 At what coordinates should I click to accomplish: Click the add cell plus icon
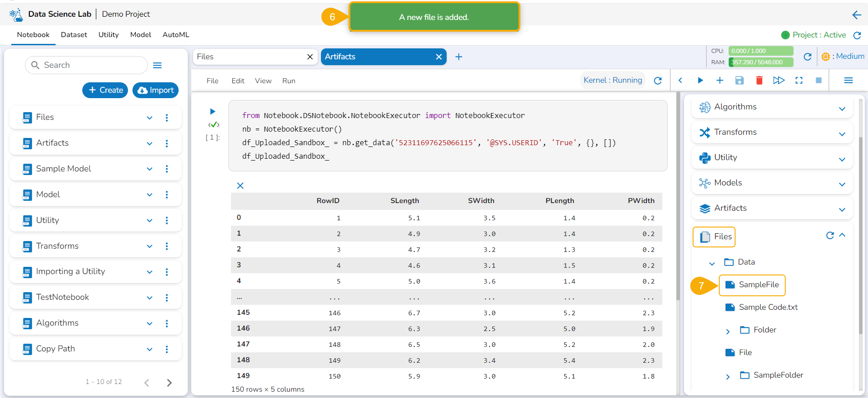720,81
